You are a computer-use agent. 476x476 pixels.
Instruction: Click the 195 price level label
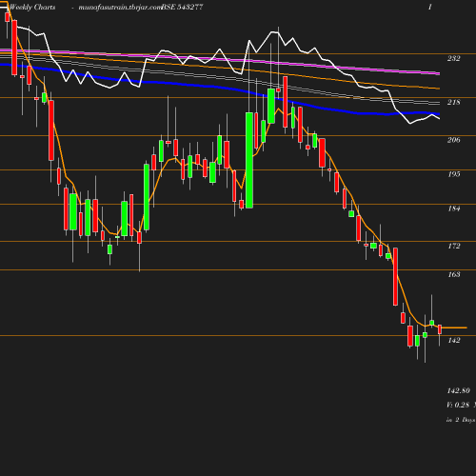[454, 174]
